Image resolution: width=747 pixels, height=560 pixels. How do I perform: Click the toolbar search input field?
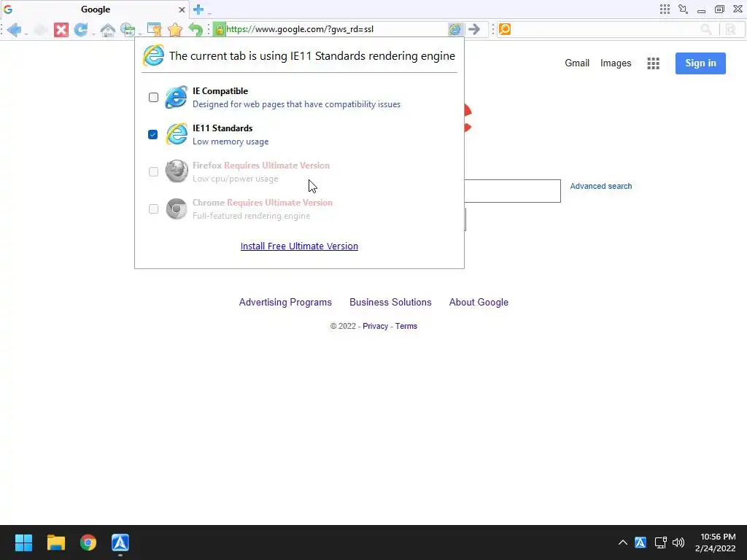[604, 29]
